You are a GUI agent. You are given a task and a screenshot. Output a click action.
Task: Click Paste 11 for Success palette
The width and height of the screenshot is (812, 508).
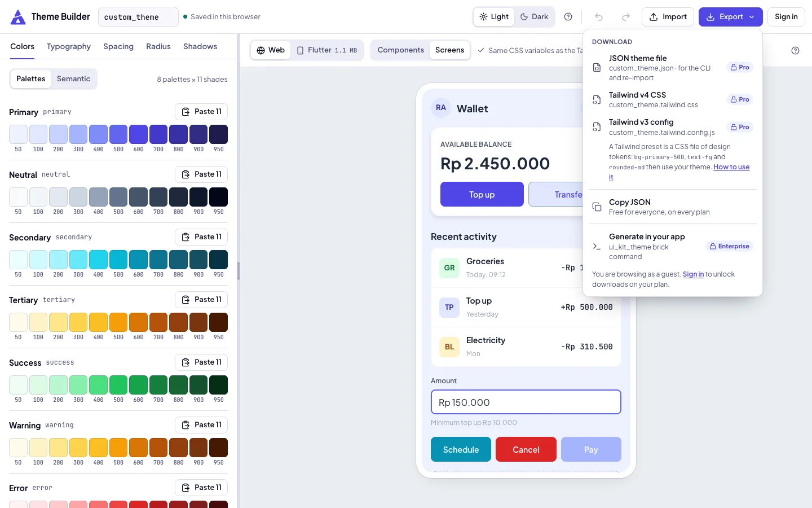201,362
